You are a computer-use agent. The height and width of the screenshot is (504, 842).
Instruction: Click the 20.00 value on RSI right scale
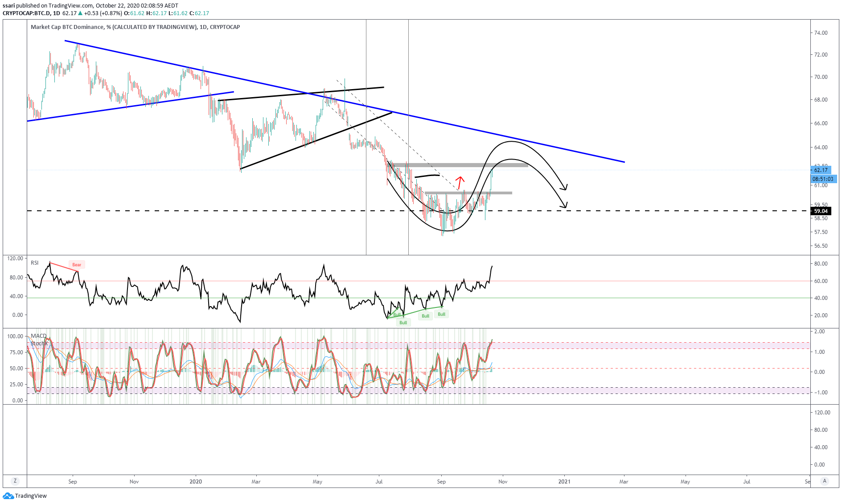pyautogui.click(x=821, y=315)
